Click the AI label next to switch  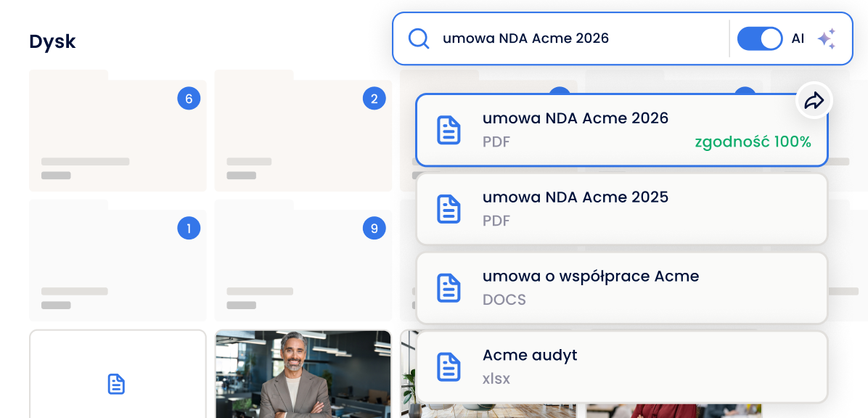tap(798, 38)
